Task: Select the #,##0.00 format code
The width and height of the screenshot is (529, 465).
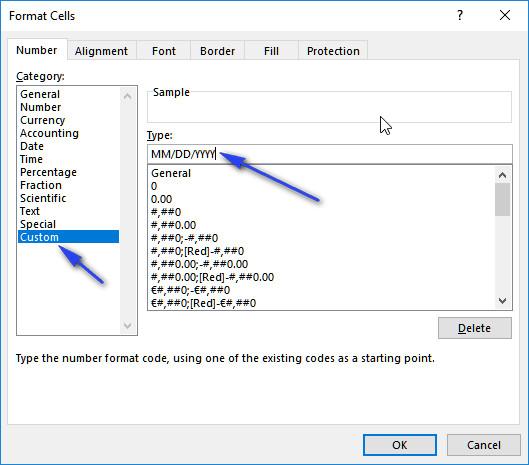Action: pyautogui.click(x=322, y=225)
